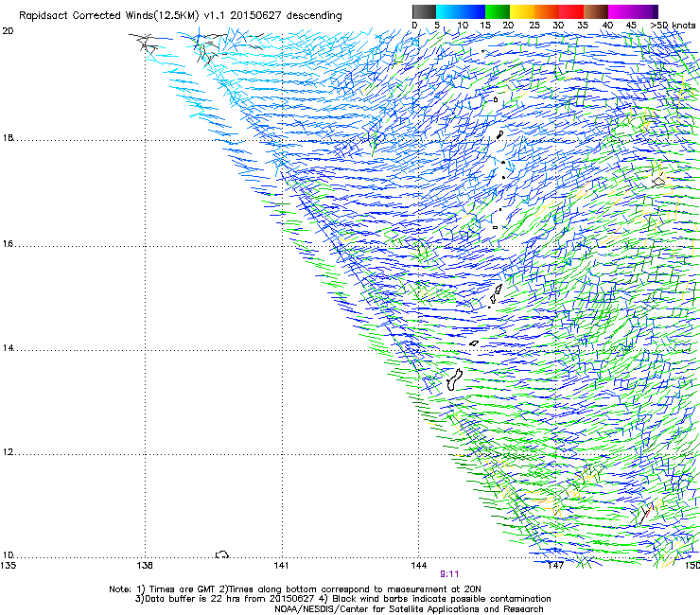Click the latitude label "12" on the left axis
This screenshot has width=700, height=615.
(8, 452)
